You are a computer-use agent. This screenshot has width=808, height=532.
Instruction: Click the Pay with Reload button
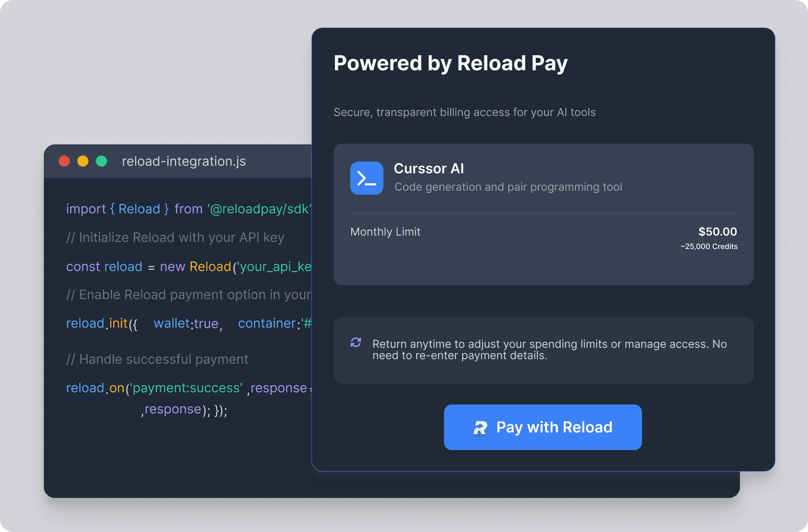[543, 427]
